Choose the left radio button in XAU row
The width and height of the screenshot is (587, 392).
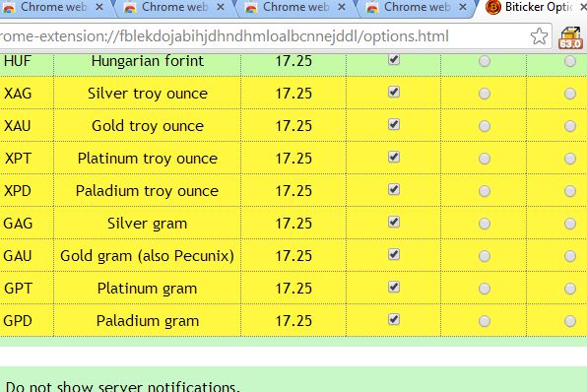pyautogui.click(x=485, y=126)
